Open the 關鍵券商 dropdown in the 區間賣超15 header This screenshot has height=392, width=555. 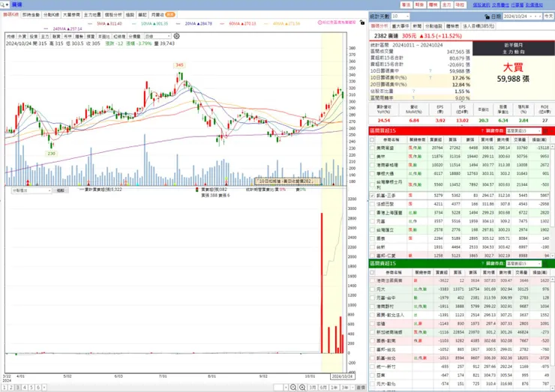coord(523,264)
